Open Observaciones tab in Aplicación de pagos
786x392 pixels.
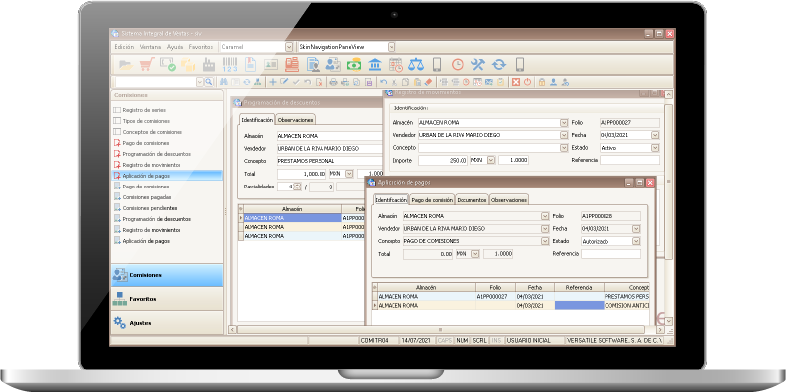(x=509, y=200)
